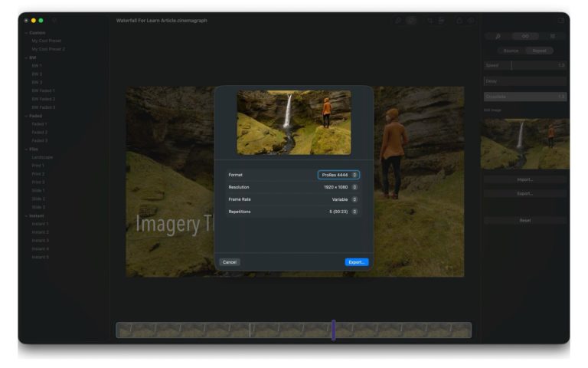Apply the BW 2 preset

[x=37, y=74]
